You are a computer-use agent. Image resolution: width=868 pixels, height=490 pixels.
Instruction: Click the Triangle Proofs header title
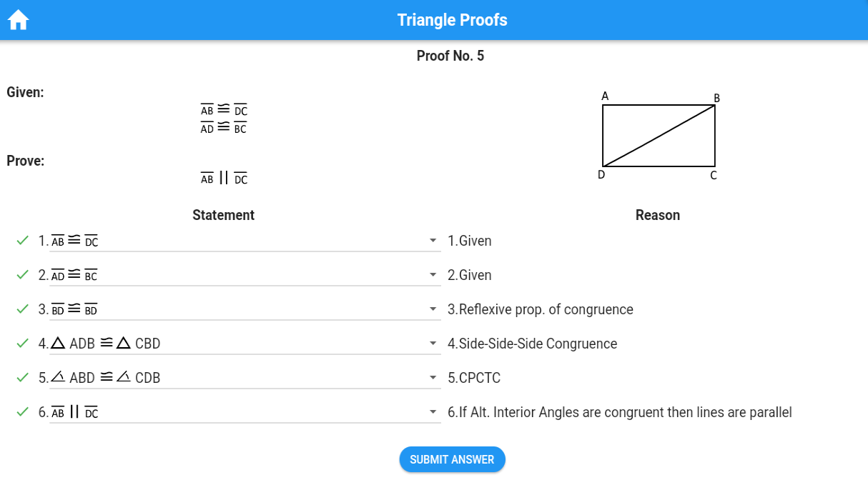(x=452, y=20)
